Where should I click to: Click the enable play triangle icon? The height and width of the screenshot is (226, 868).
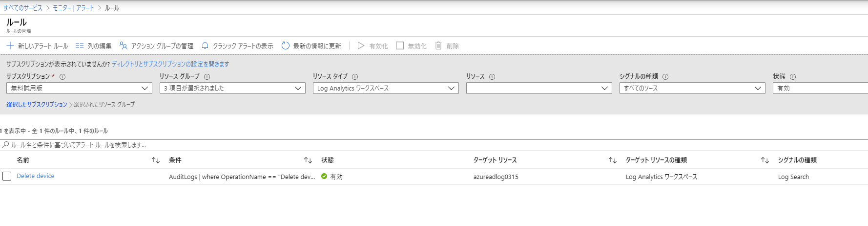(361, 45)
